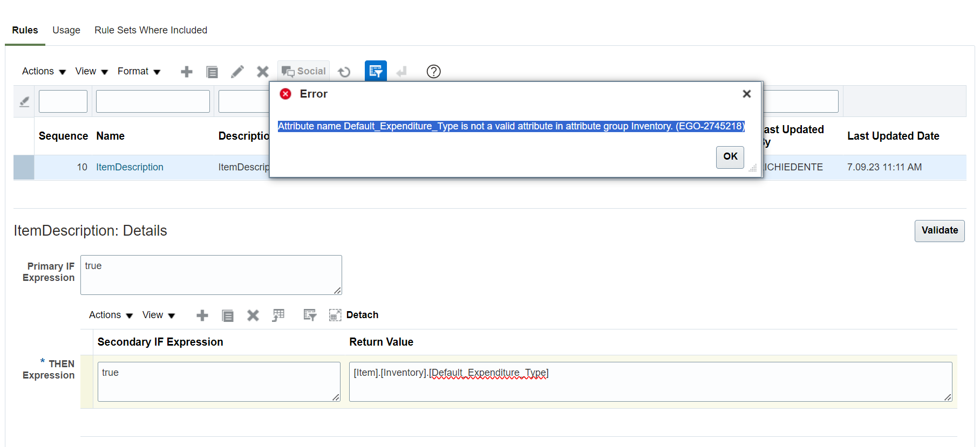Detach the THEN expression table
Screen dimensions: 980x447
pos(353,315)
